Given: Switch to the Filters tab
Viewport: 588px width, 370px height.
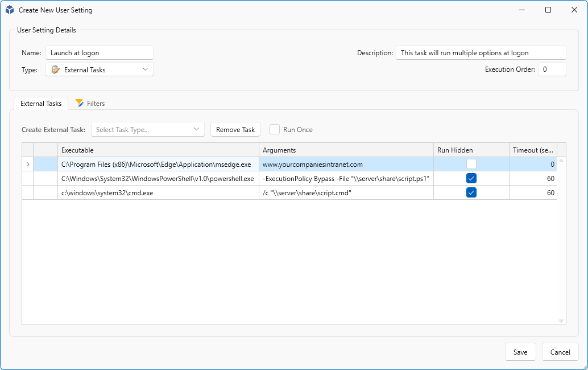Looking at the screenshot, I should [x=90, y=104].
